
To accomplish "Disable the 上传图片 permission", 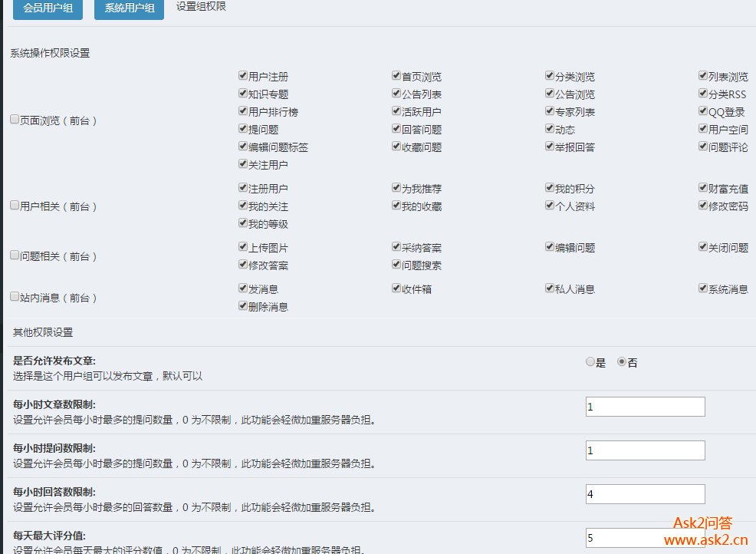I will click(x=243, y=247).
